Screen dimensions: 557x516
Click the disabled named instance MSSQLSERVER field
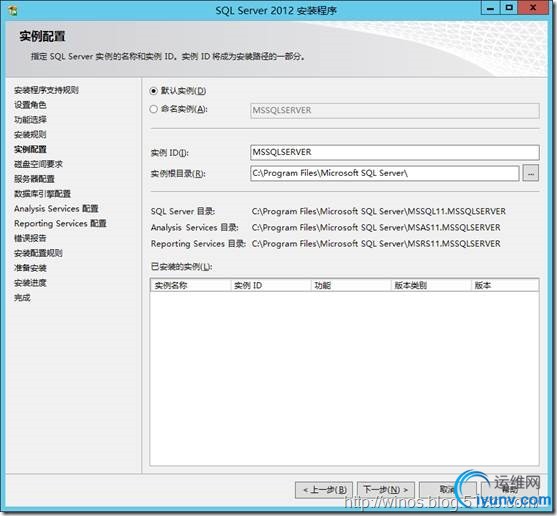395,110
